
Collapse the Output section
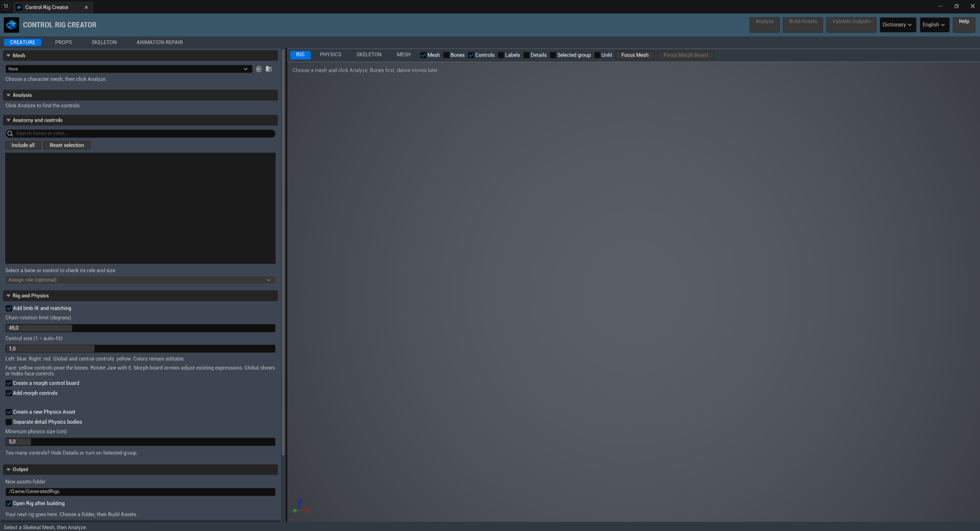pyautogui.click(x=8, y=470)
